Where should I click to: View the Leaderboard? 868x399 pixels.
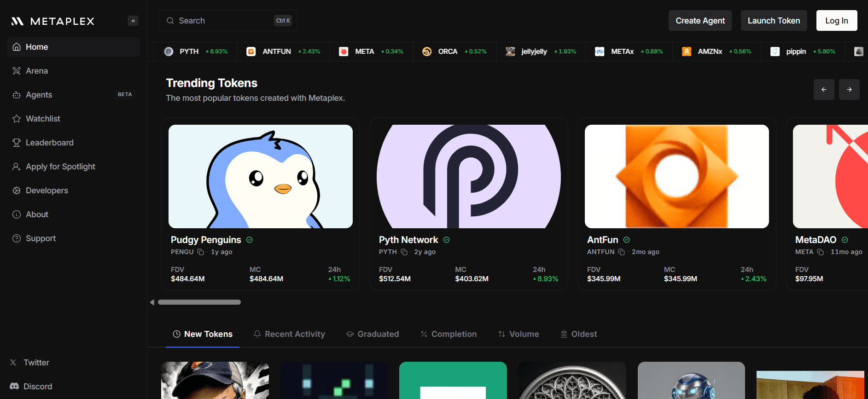[x=73, y=143]
